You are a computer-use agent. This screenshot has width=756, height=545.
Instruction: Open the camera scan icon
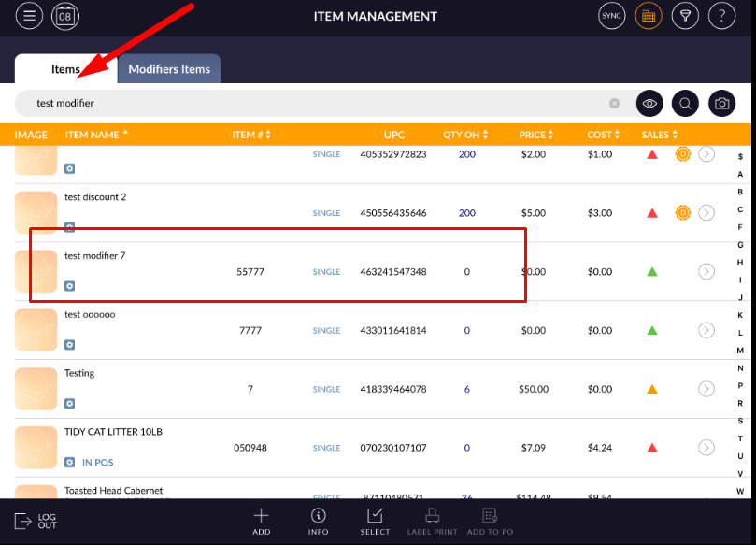[x=721, y=104]
